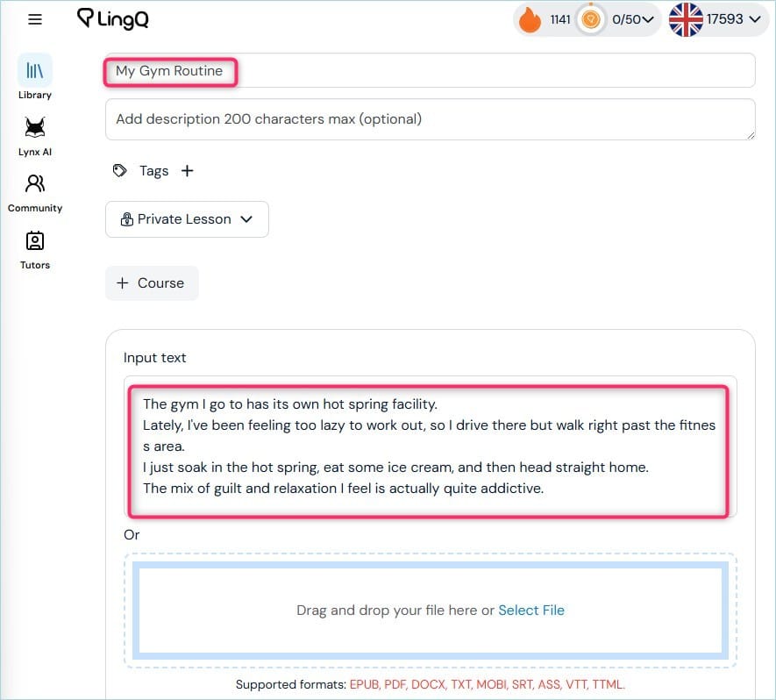Click the + Course button
The image size is (776, 700).
[152, 283]
